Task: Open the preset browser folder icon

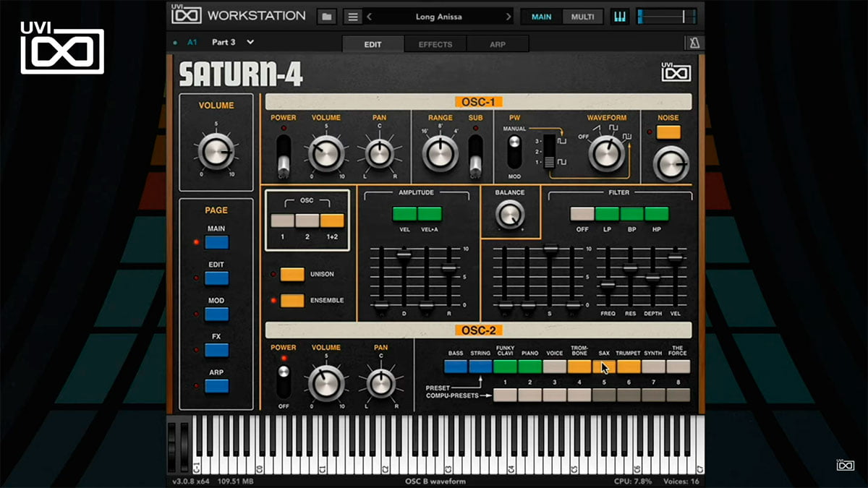Action: [327, 16]
